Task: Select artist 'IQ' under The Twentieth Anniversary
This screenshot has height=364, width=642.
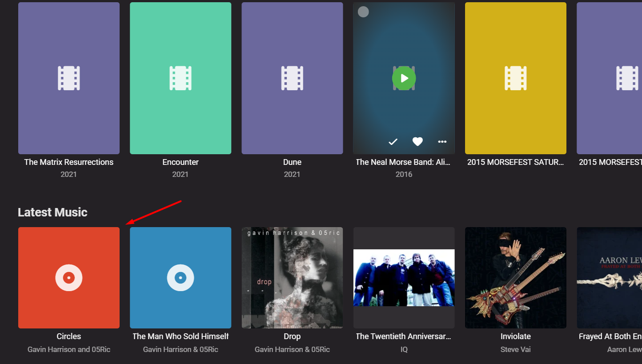Action: click(404, 349)
